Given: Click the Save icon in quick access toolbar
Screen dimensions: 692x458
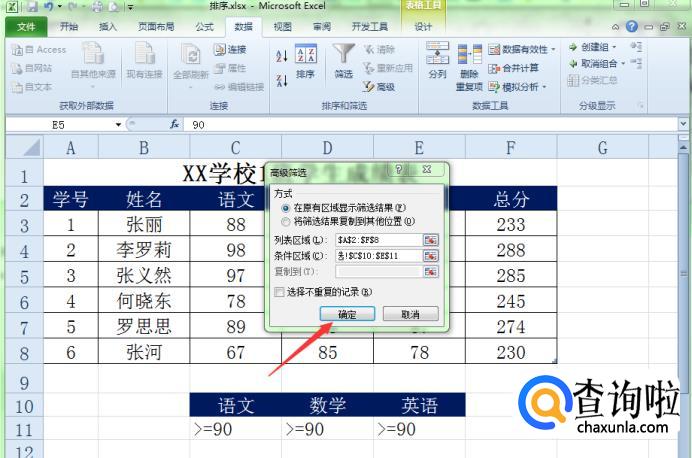Looking at the screenshot, I should tap(32, 6).
